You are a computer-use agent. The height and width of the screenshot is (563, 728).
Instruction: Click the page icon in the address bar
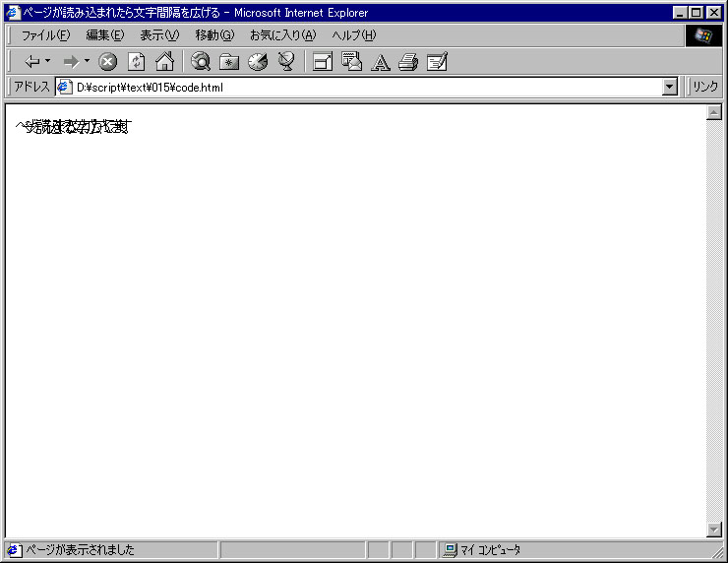(65, 87)
